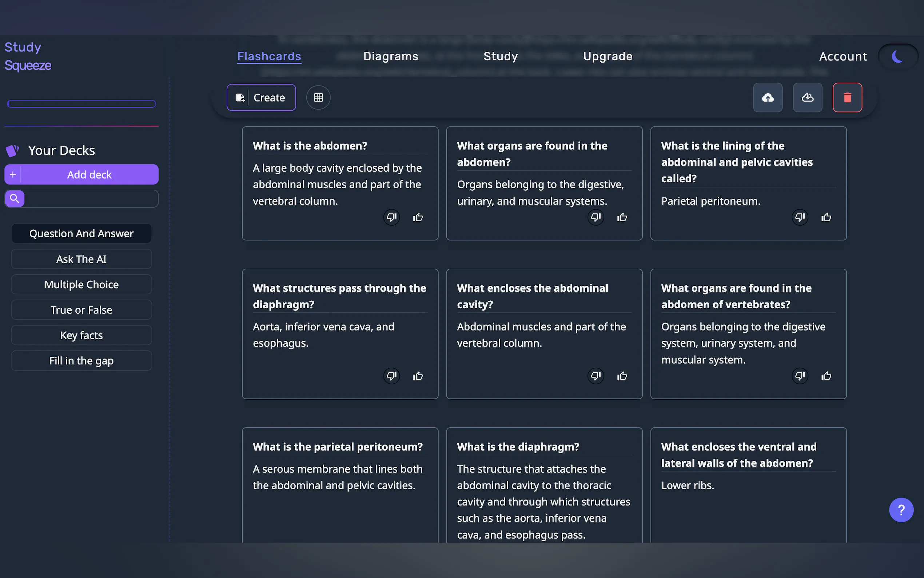Go to the Upgrade page

click(608, 56)
